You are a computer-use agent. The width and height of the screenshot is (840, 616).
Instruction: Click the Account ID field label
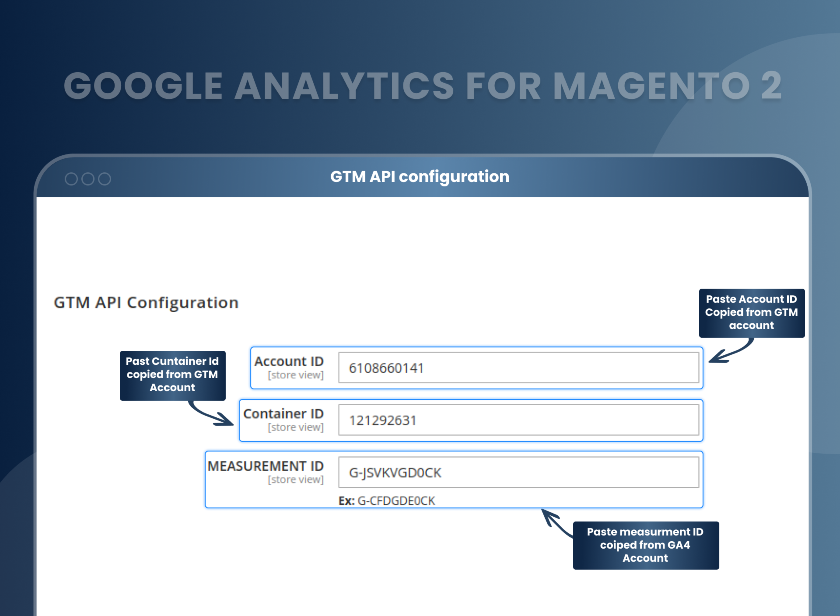coord(289,361)
